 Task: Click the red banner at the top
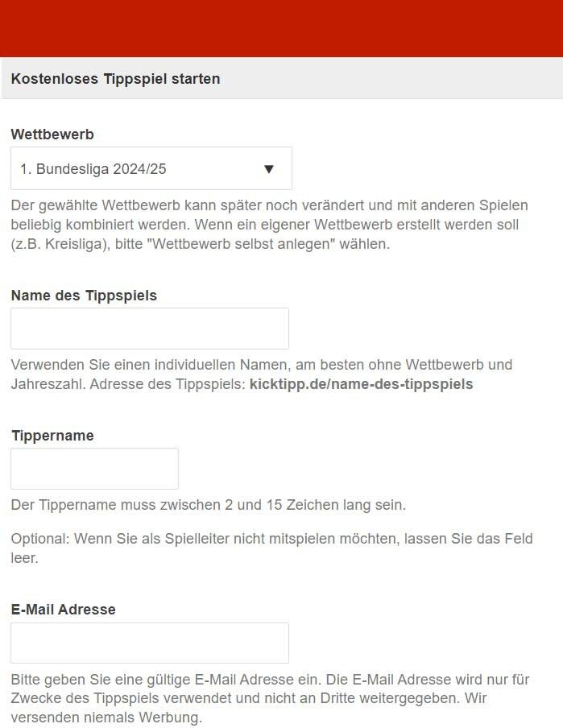[x=281, y=28]
